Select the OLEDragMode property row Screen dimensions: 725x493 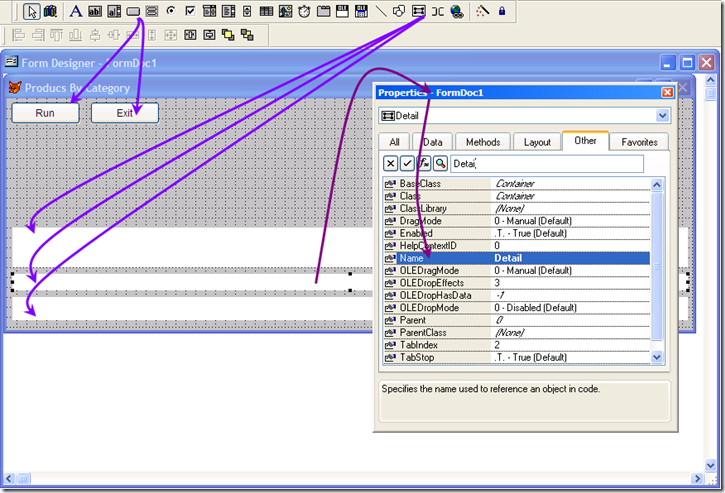click(x=517, y=271)
